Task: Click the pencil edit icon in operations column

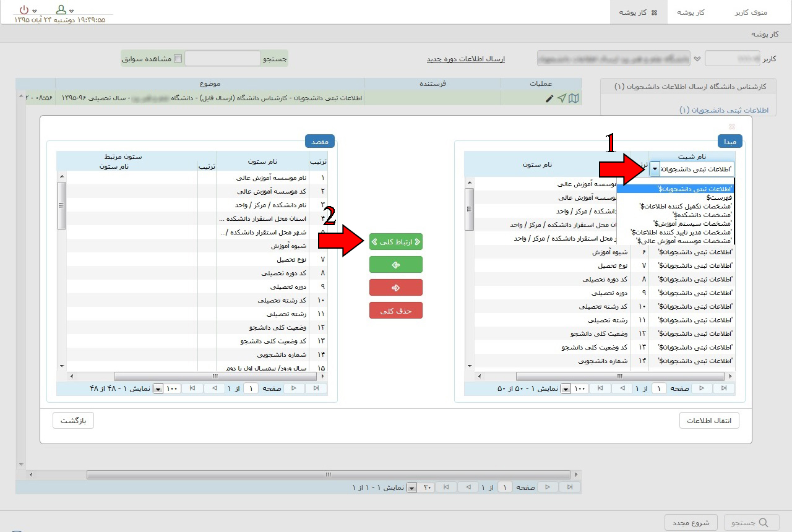Action: (x=549, y=98)
